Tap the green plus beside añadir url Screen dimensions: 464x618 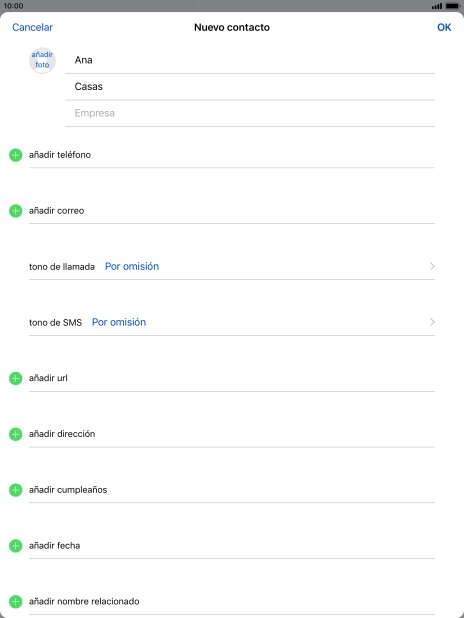(15, 378)
